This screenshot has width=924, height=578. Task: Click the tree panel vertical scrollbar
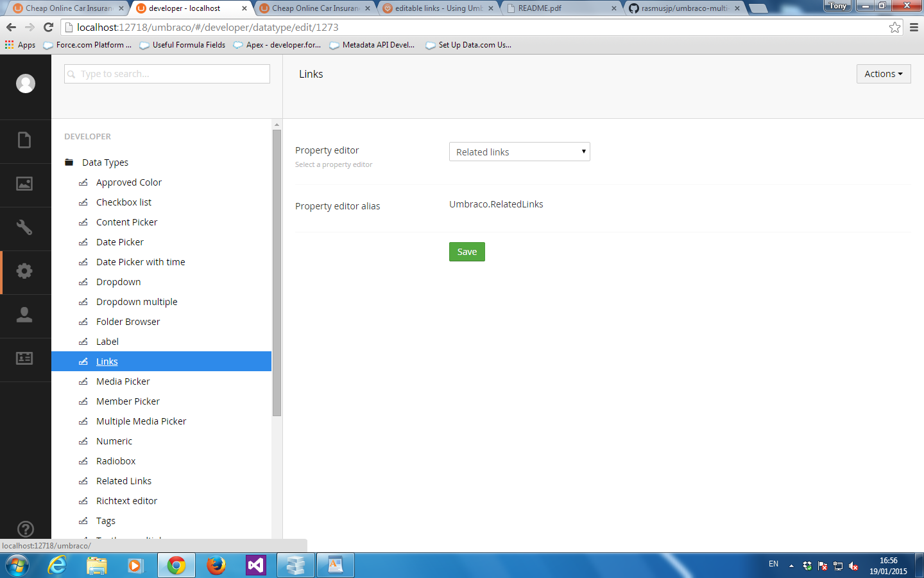pos(277,273)
